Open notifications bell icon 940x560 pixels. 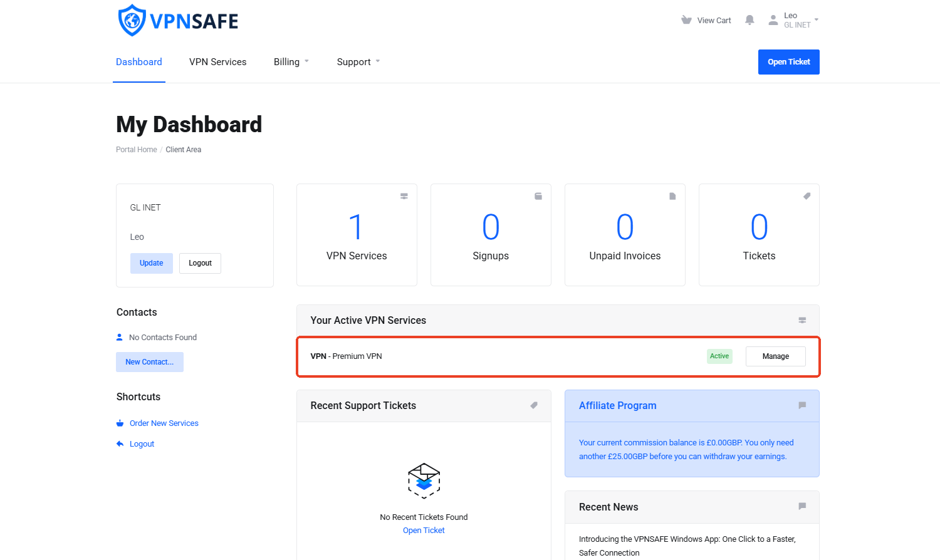point(749,20)
